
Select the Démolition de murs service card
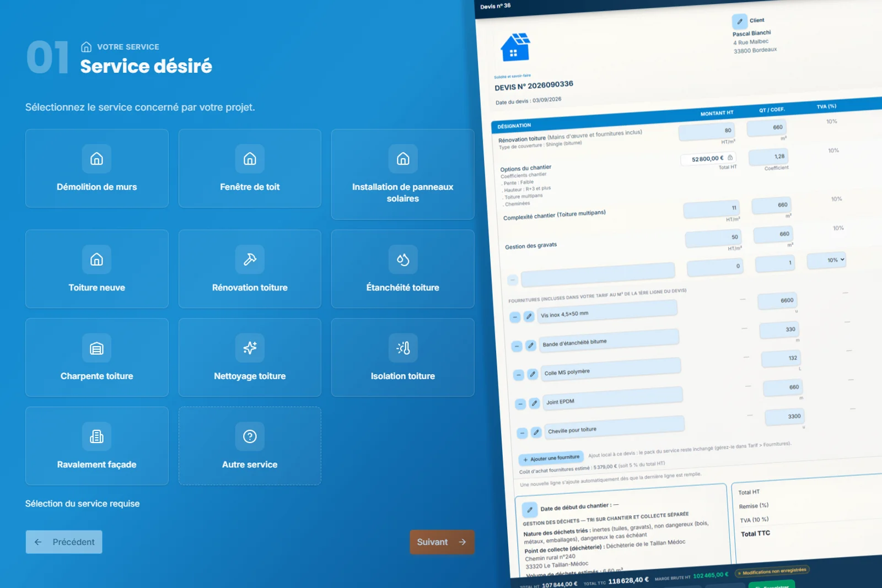(96, 168)
